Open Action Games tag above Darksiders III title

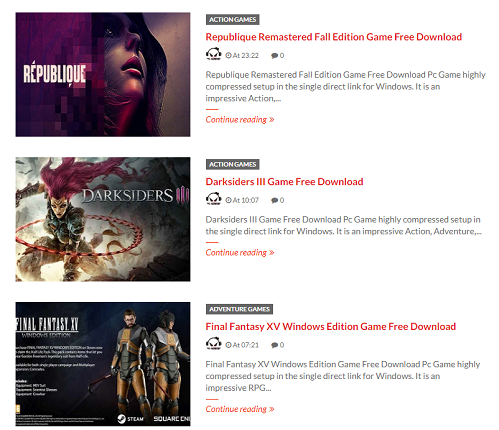(x=233, y=164)
